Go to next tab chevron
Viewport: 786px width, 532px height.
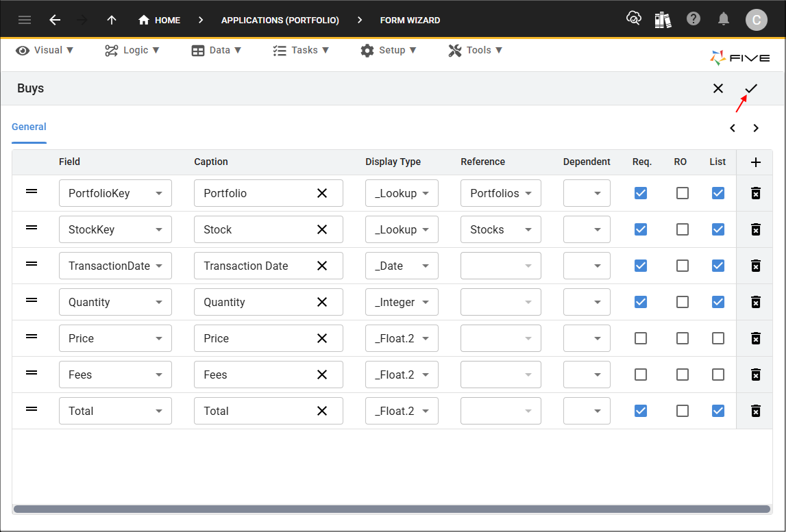(756, 128)
